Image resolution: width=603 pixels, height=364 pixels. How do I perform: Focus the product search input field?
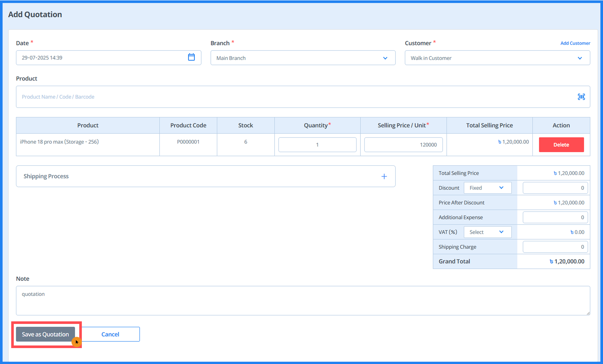point(294,97)
